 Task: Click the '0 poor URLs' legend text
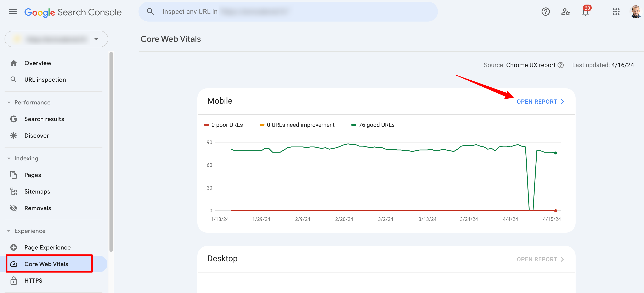227,125
